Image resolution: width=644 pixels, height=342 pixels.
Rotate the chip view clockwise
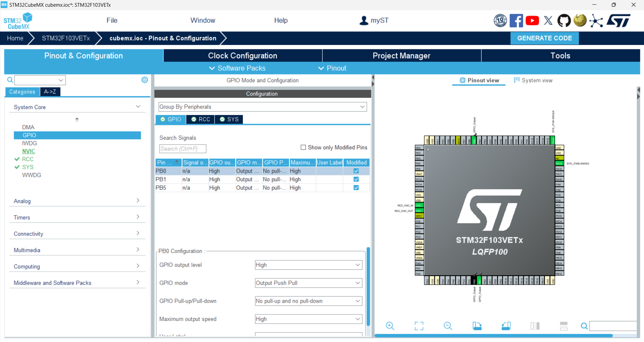(x=477, y=326)
